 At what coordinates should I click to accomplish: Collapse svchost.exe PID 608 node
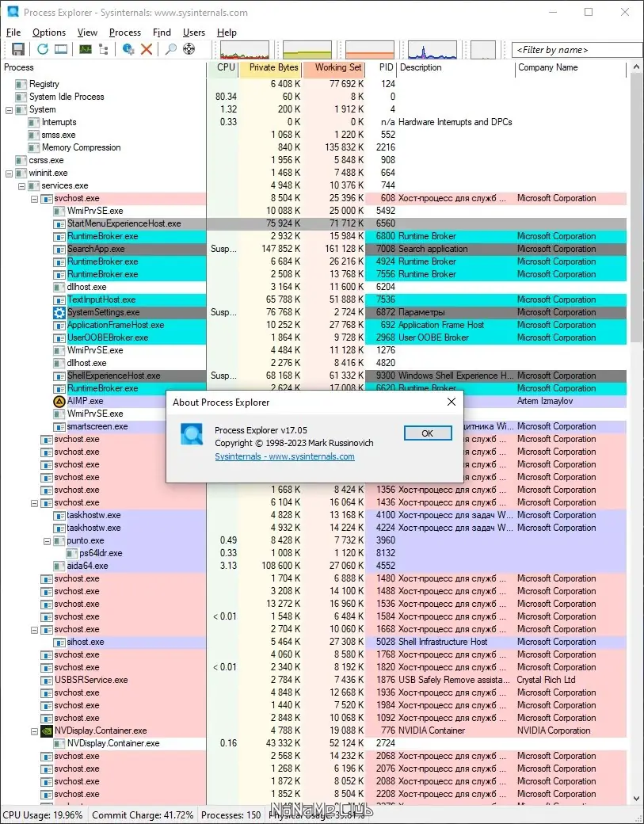pos(34,199)
